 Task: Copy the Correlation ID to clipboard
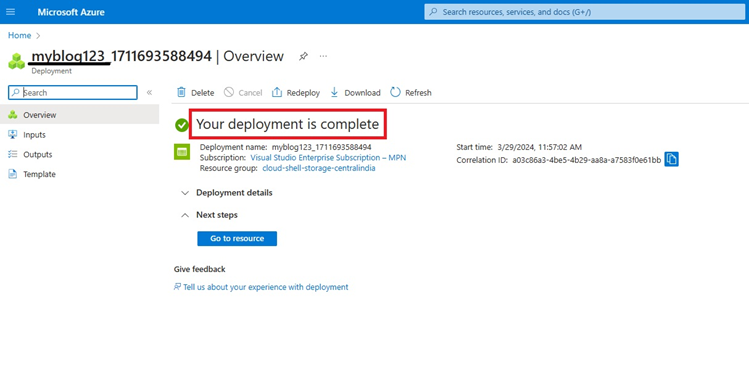pos(671,160)
